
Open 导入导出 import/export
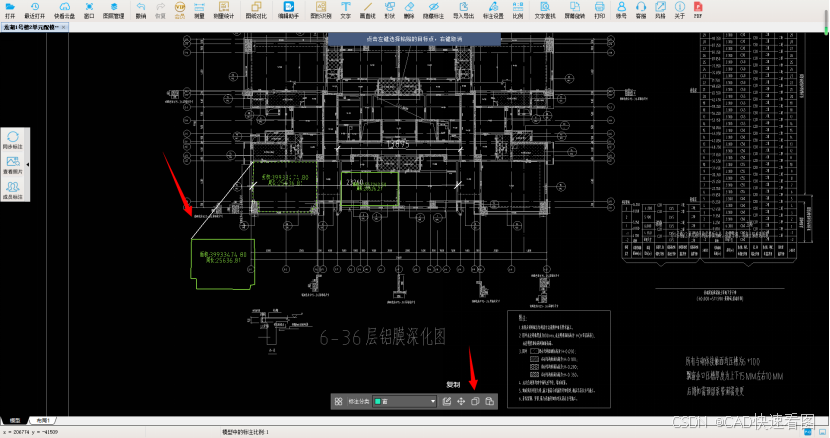[464, 10]
